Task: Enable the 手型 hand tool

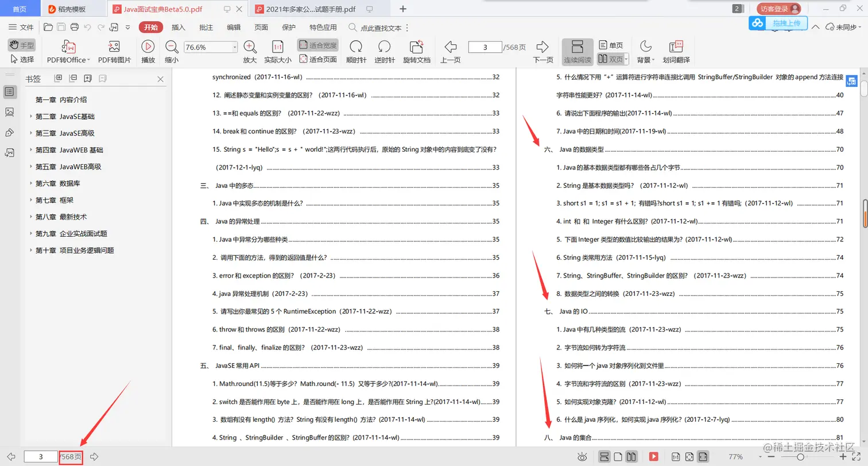Action: tap(22, 45)
